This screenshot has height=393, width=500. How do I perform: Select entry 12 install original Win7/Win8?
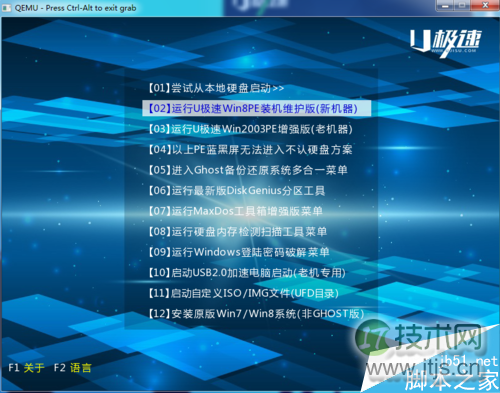click(256, 314)
